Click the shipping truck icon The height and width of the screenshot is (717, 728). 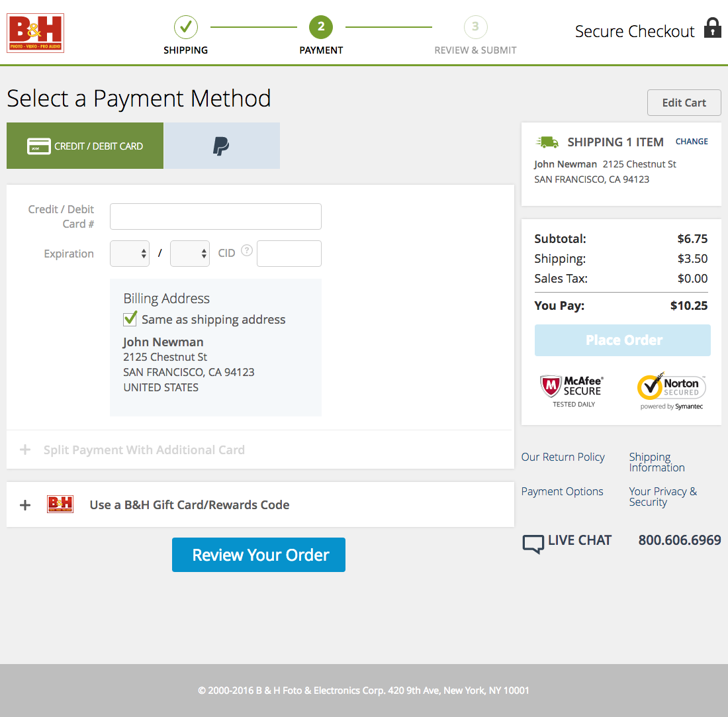click(x=547, y=141)
